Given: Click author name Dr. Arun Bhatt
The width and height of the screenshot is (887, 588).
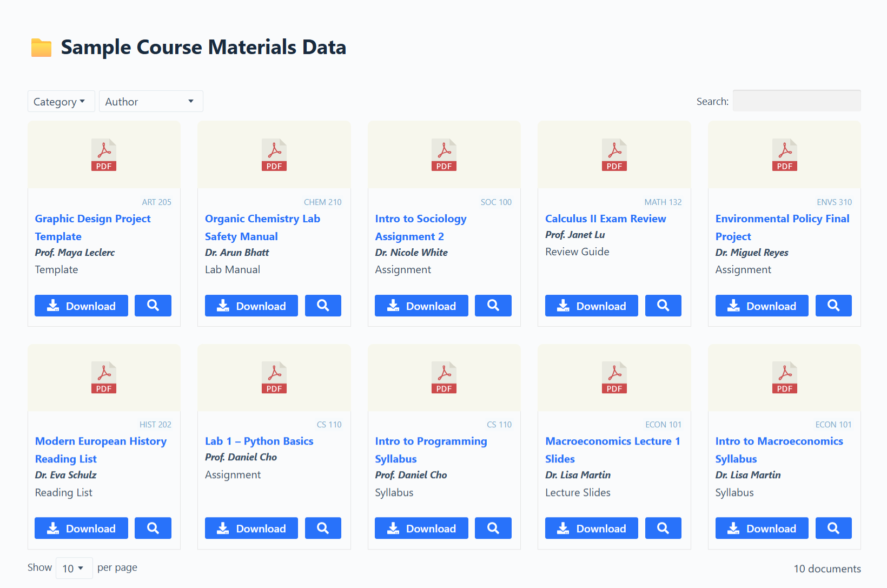Looking at the screenshot, I should point(237,253).
